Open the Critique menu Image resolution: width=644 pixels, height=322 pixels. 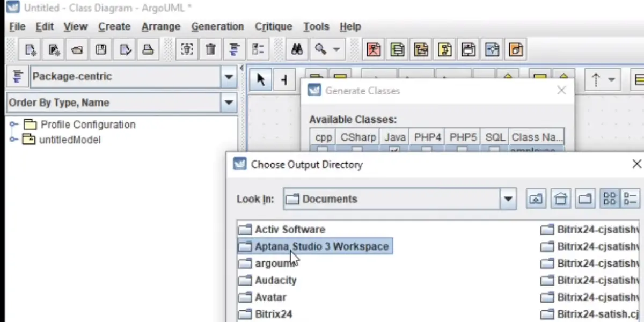(274, 26)
